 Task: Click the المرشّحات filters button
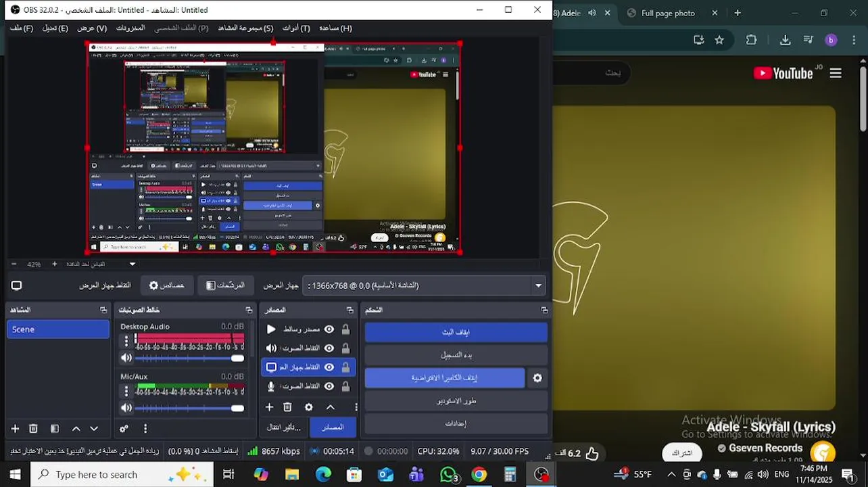(226, 285)
